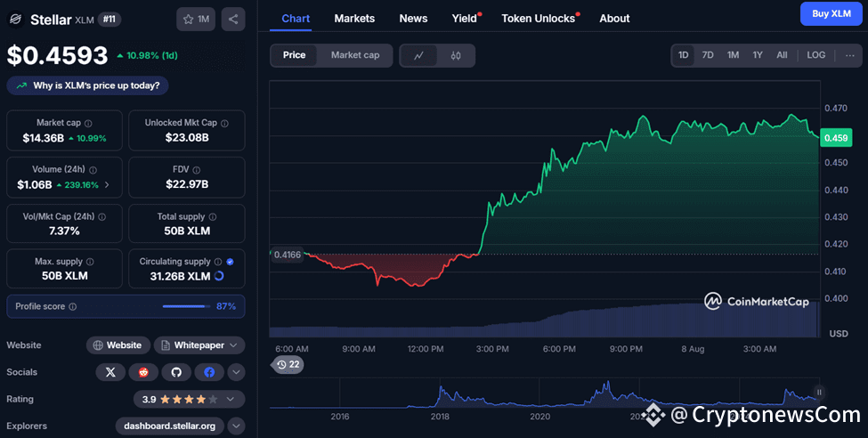Switch to candlestick chart view

pos(456,55)
